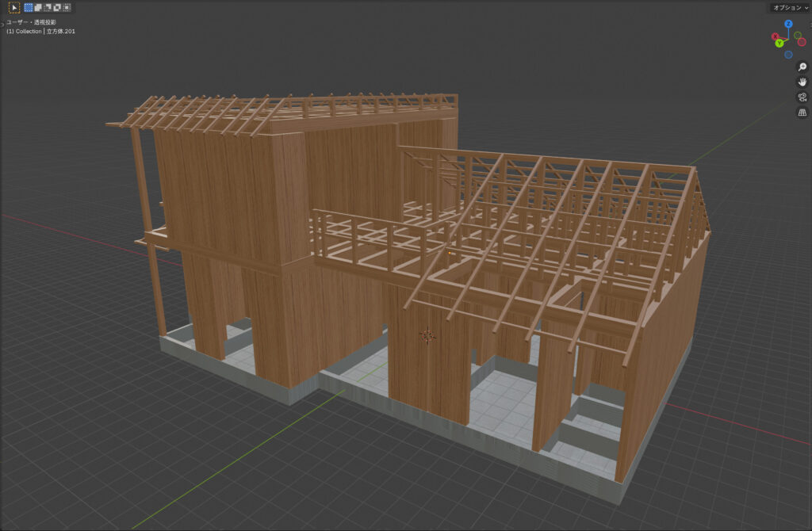Select the Tweak select tool icon

tap(14, 7)
